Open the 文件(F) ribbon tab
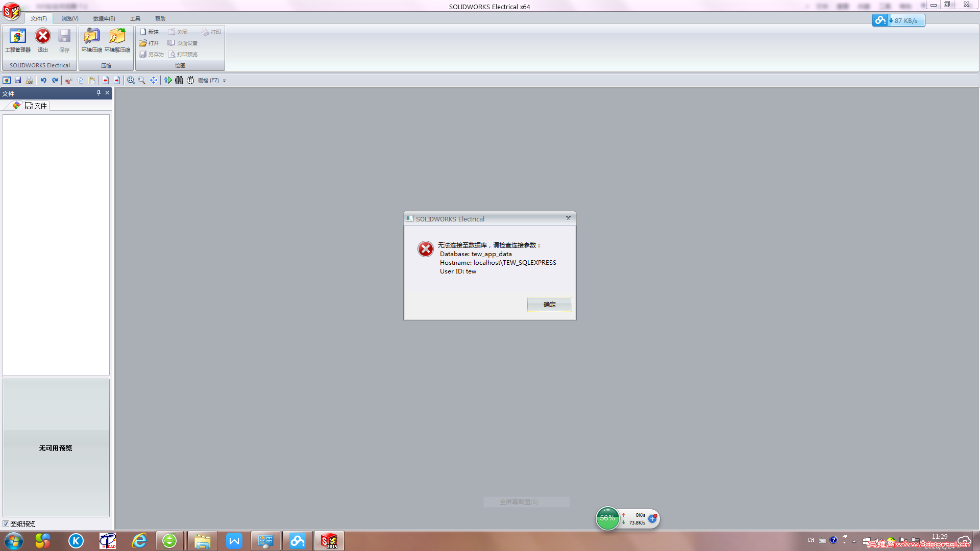 coord(38,18)
